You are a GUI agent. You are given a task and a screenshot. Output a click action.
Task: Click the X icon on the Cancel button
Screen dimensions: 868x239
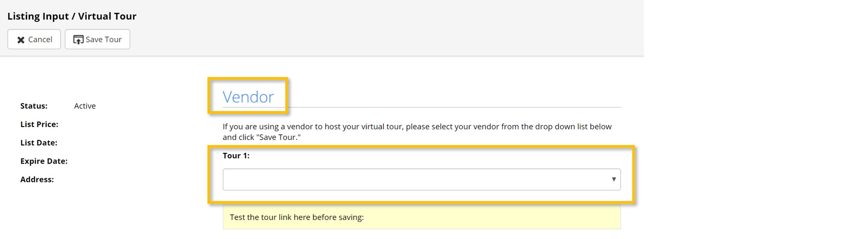click(21, 40)
